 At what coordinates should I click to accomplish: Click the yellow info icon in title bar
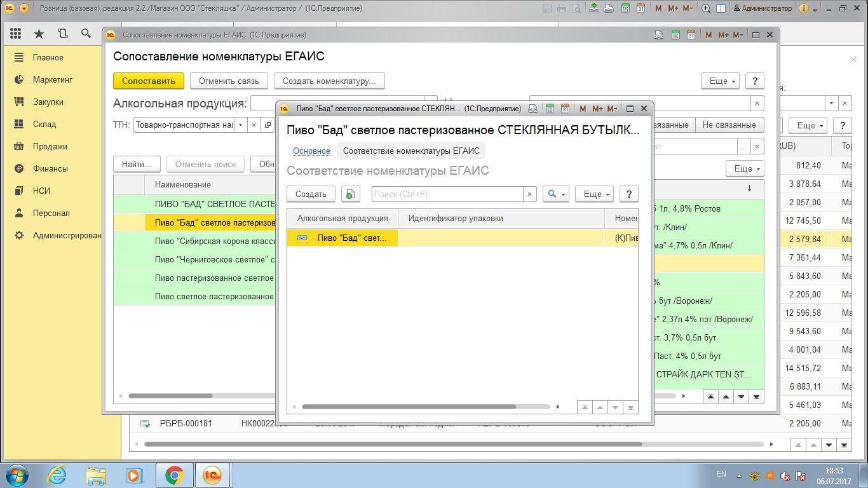804,8
